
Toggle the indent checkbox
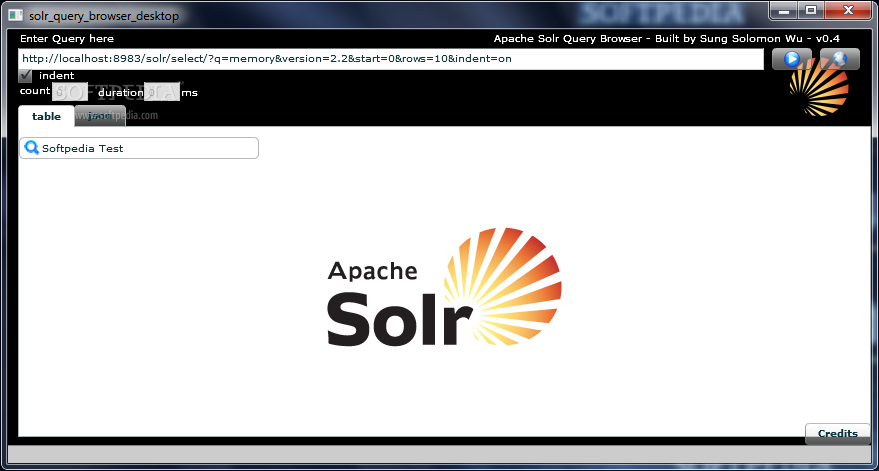(25, 76)
